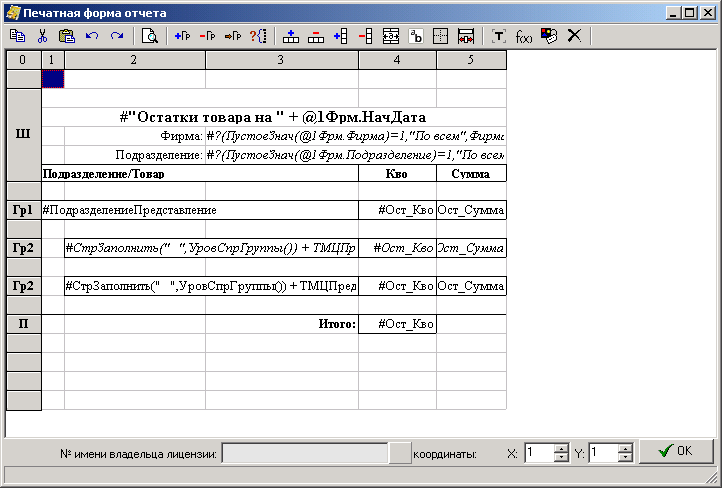
Task: Open print preview with magnifier icon
Action: tap(150, 36)
